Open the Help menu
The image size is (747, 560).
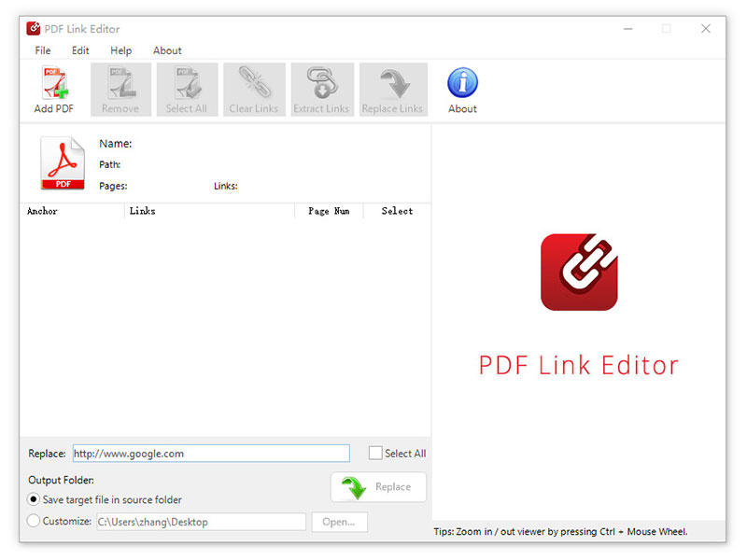pos(120,50)
